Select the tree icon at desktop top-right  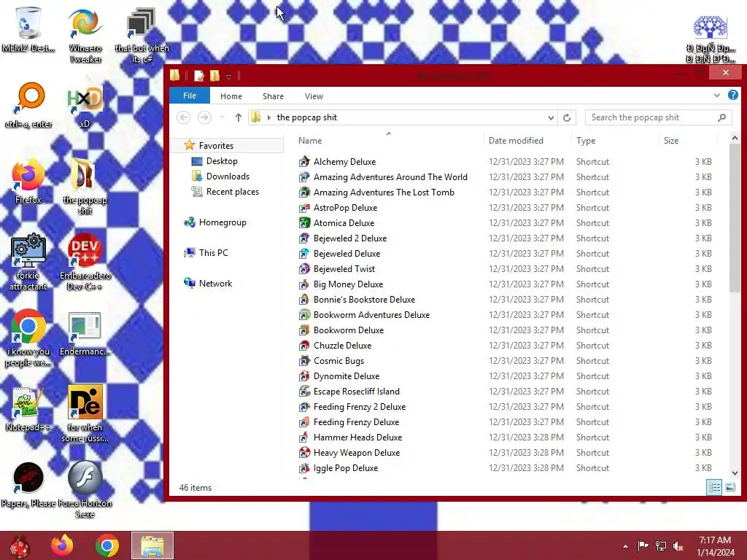click(710, 38)
